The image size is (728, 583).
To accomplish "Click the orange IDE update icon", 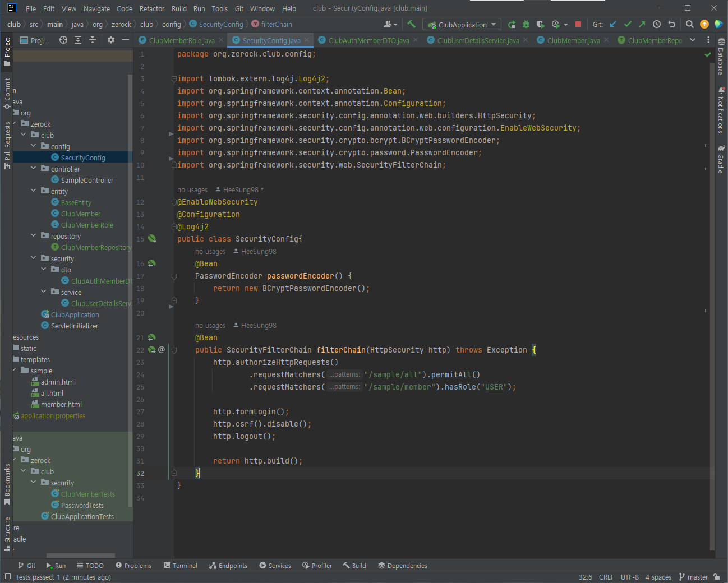I will (x=704, y=24).
